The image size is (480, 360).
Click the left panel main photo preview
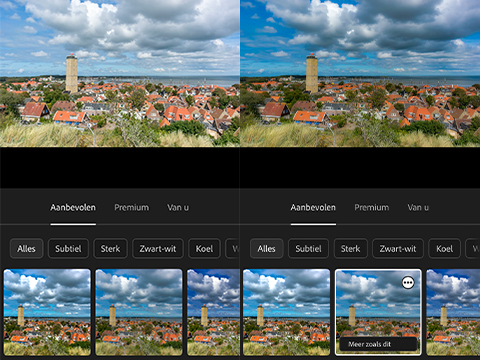(120, 73)
